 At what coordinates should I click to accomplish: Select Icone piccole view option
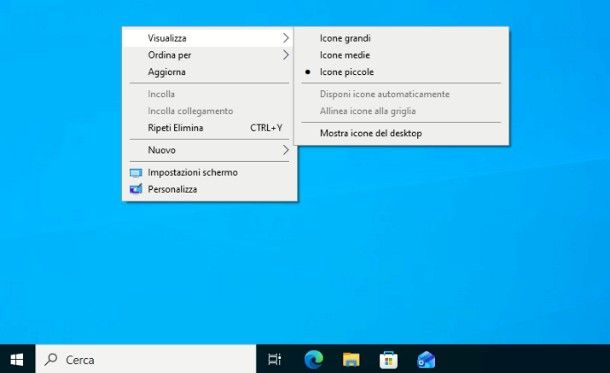coord(401,72)
